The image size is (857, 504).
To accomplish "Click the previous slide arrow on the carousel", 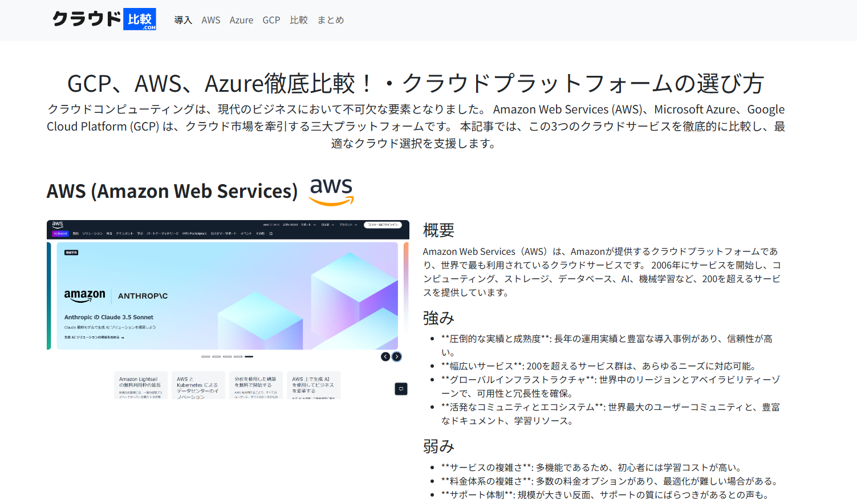I will pyautogui.click(x=385, y=357).
